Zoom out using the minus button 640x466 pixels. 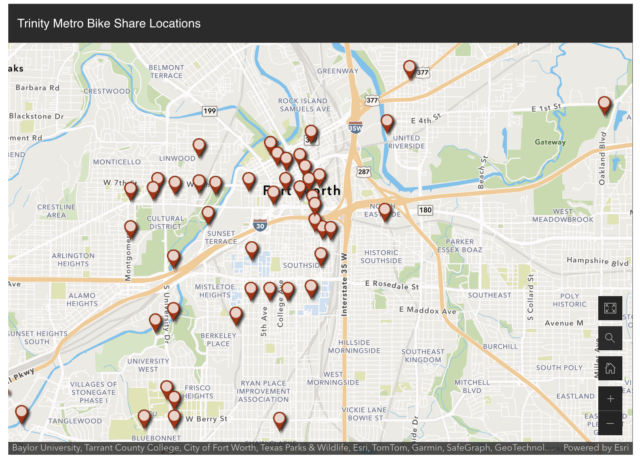coord(610,424)
